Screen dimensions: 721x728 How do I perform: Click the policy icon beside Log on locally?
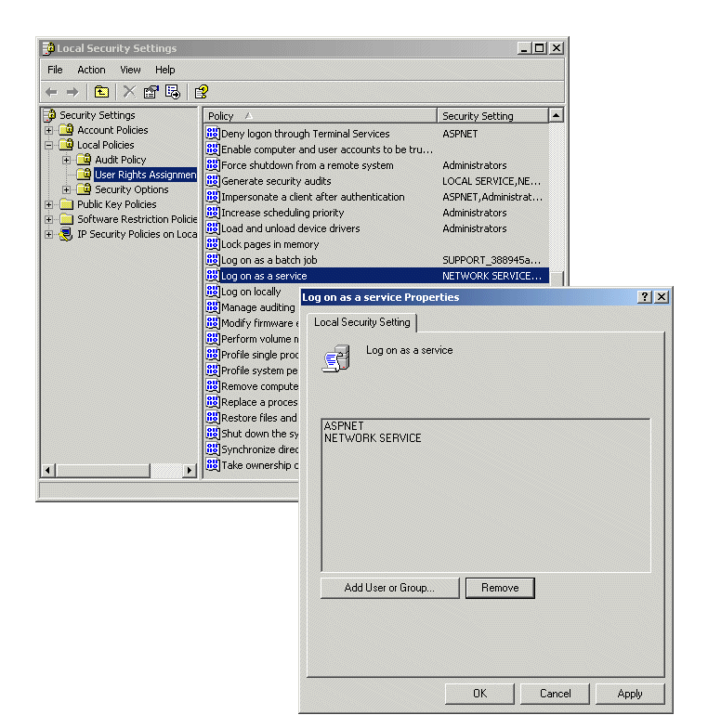pos(212,292)
